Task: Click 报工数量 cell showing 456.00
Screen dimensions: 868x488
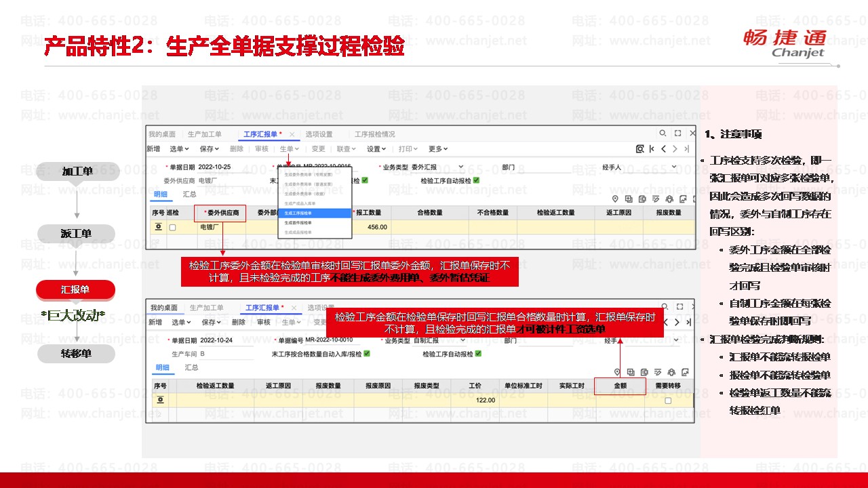Action: point(372,227)
